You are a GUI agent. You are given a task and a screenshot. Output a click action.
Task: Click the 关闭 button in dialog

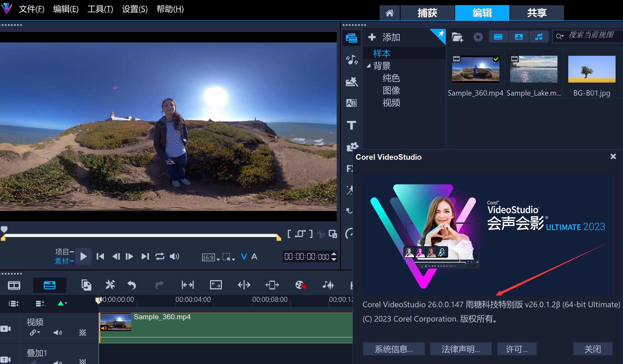click(593, 349)
